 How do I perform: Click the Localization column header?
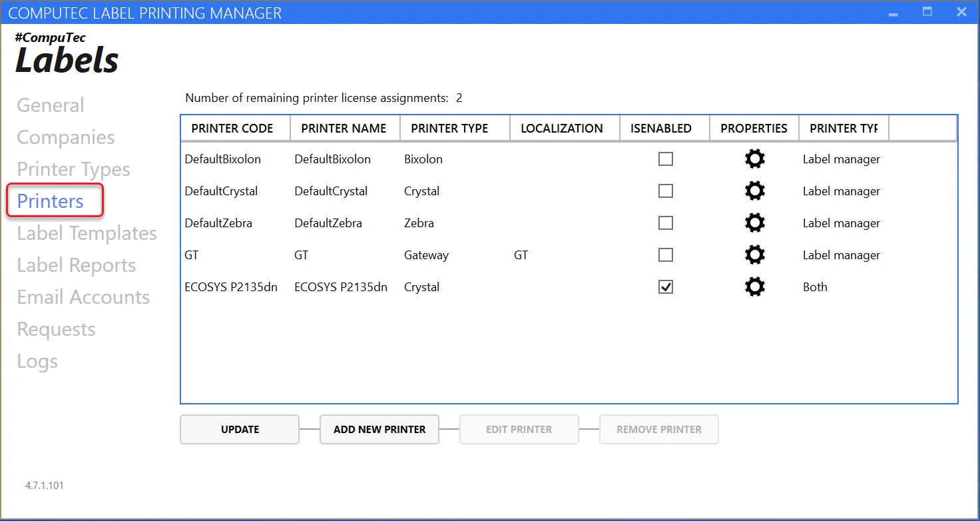point(562,129)
